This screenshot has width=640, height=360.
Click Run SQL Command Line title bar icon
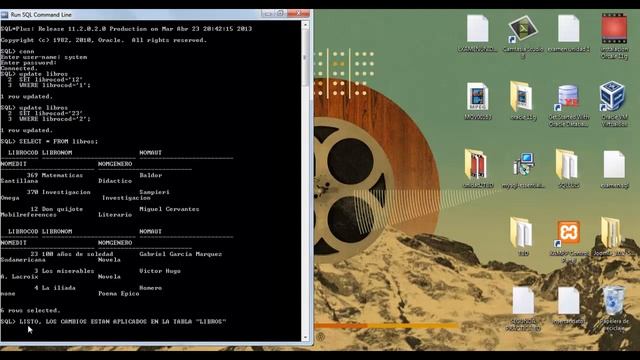pos(4,15)
